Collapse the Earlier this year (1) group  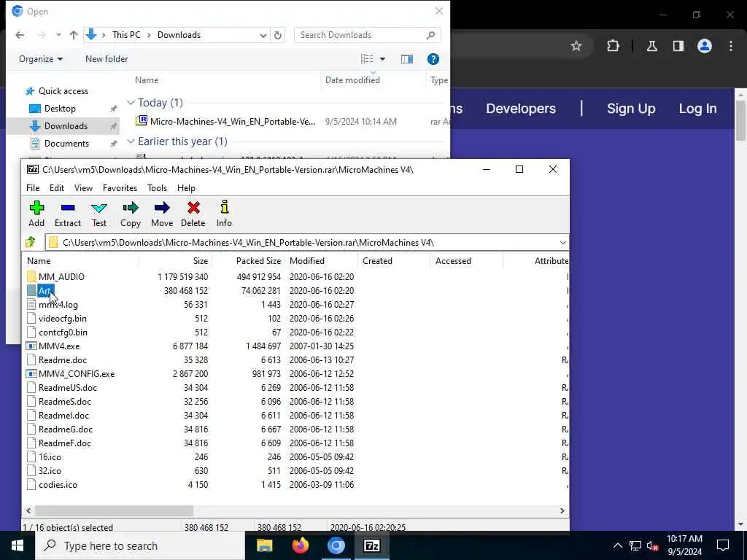131,141
